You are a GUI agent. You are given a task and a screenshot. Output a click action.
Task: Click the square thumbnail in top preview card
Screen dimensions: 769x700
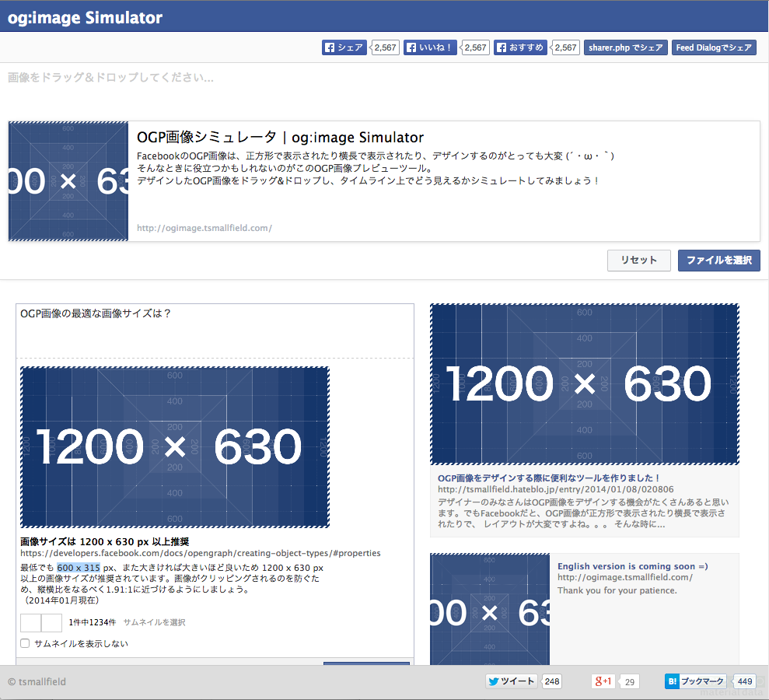tap(68, 181)
